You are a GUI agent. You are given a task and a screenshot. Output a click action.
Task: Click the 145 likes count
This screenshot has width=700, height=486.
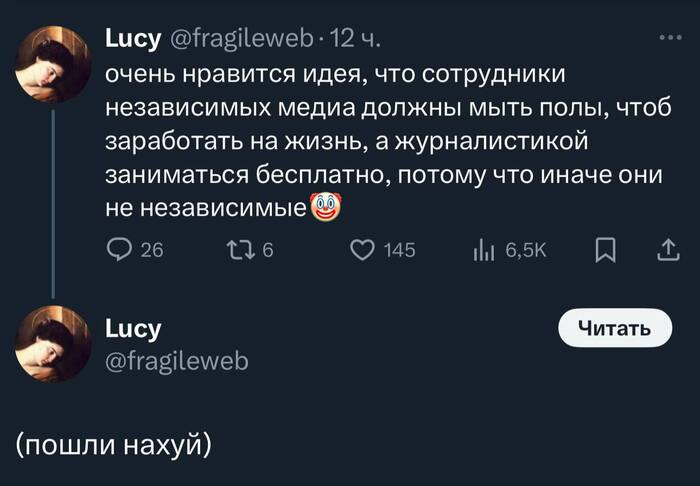[x=399, y=251]
